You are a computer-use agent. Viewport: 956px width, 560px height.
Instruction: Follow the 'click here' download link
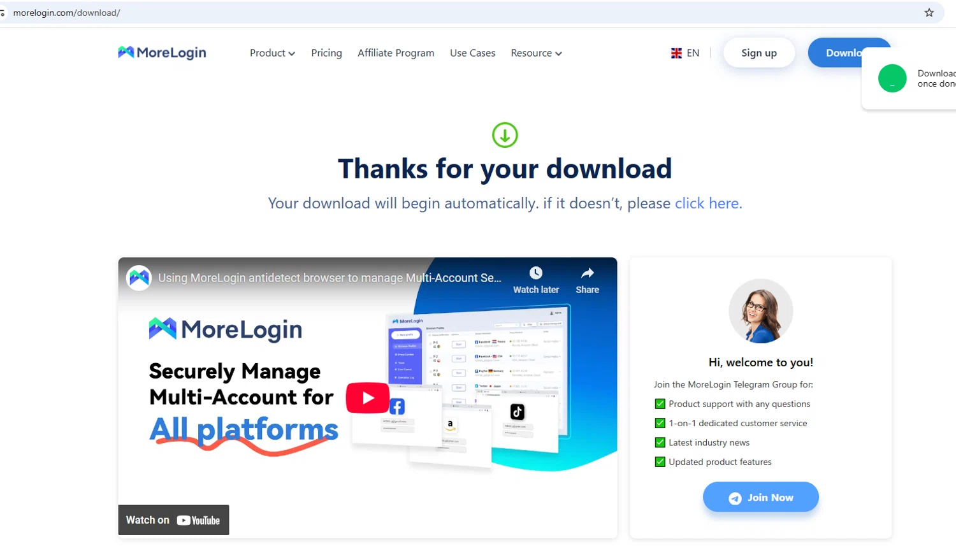click(708, 203)
